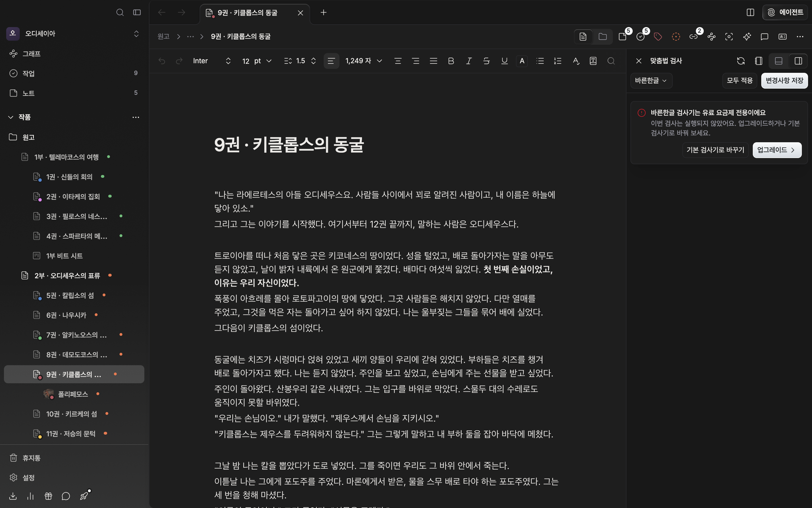Switch to the folder view mode
Screen dimensions: 812x508
tap(603, 36)
